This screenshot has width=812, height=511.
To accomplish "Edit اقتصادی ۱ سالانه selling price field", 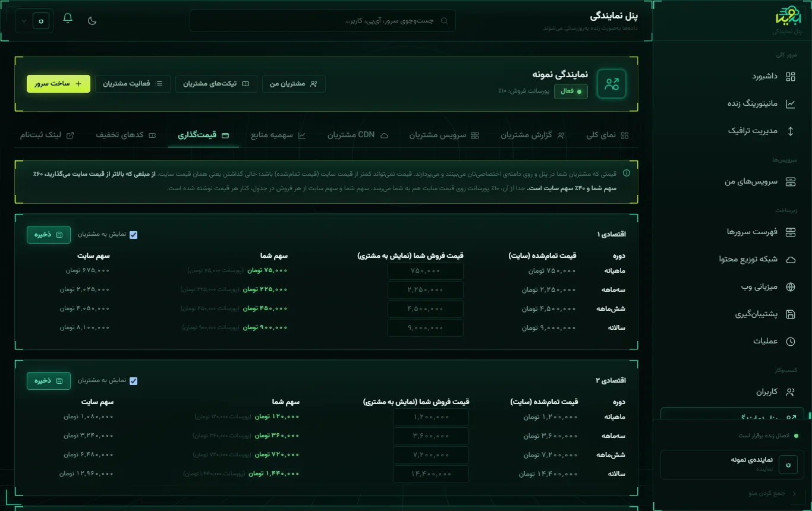I will [426, 328].
